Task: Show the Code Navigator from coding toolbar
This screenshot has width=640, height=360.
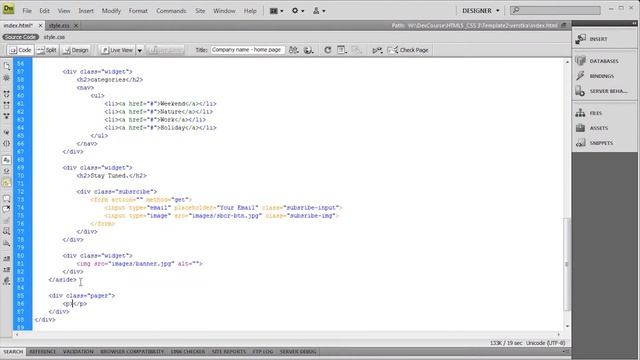Action: pyautogui.click(x=7, y=78)
